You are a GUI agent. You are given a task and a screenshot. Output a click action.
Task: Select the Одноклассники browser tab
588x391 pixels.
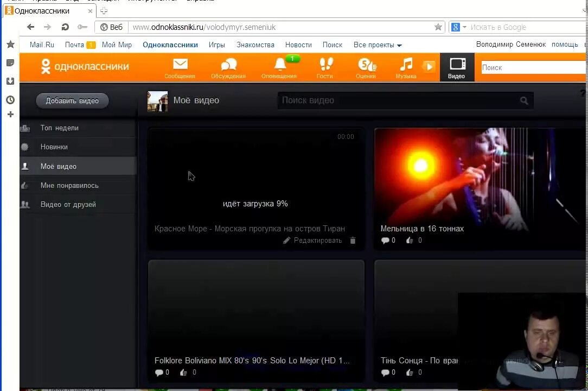point(49,11)
